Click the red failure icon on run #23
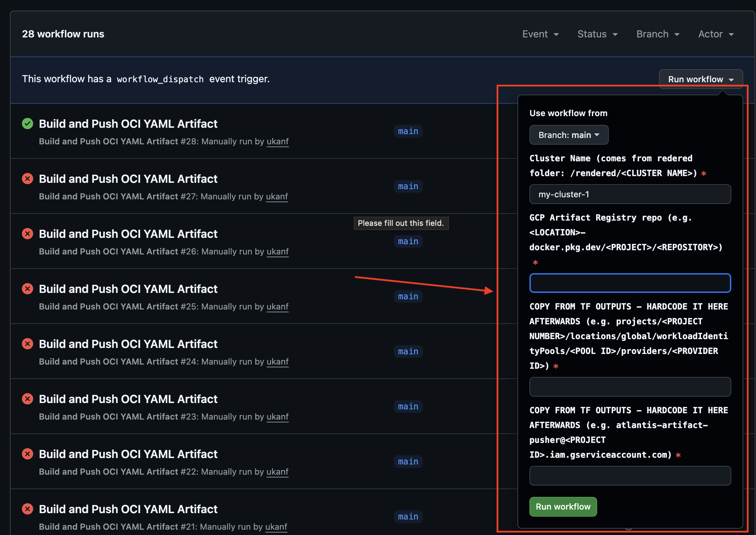The width and height of the screenshot is (756, 535). [x=28, y=399]
